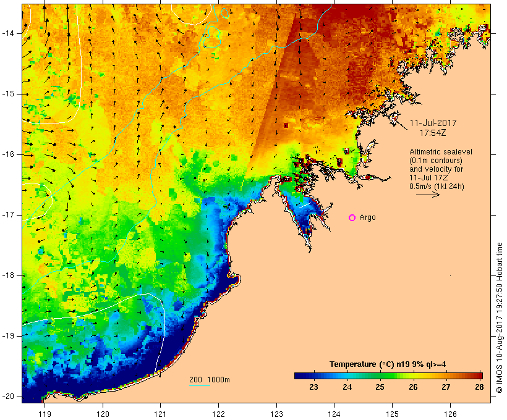The width and height of the screenshot is (507, 420).
Task: Click the dark red end of colorbar
Action: coord(478,376)
